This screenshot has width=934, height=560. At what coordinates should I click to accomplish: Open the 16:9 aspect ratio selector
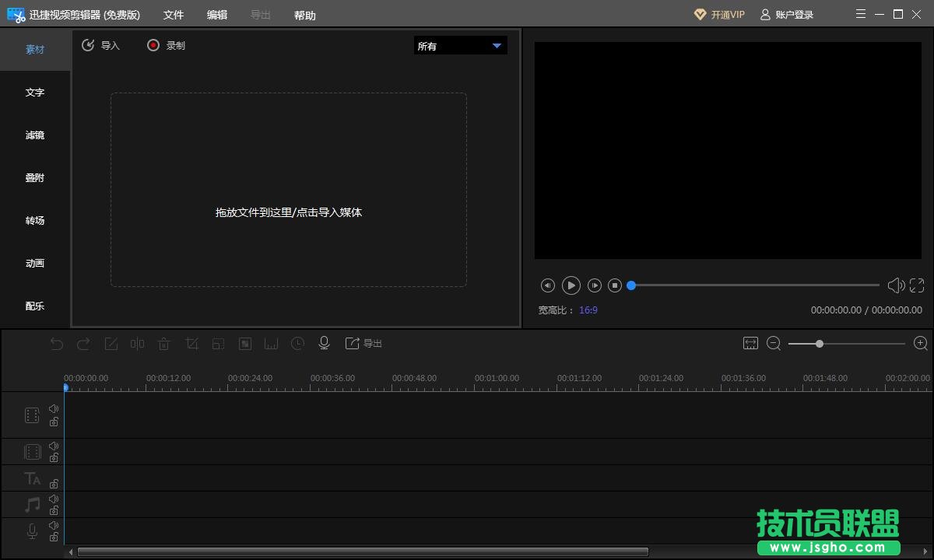[588, 310]
